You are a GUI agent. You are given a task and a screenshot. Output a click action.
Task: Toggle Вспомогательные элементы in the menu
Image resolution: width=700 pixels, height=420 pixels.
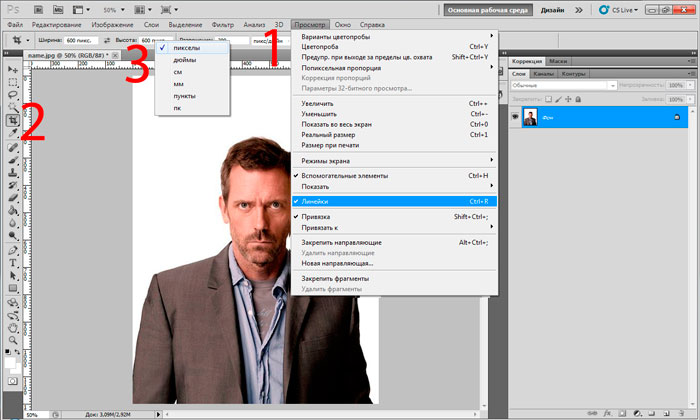[x=394, y=176]
